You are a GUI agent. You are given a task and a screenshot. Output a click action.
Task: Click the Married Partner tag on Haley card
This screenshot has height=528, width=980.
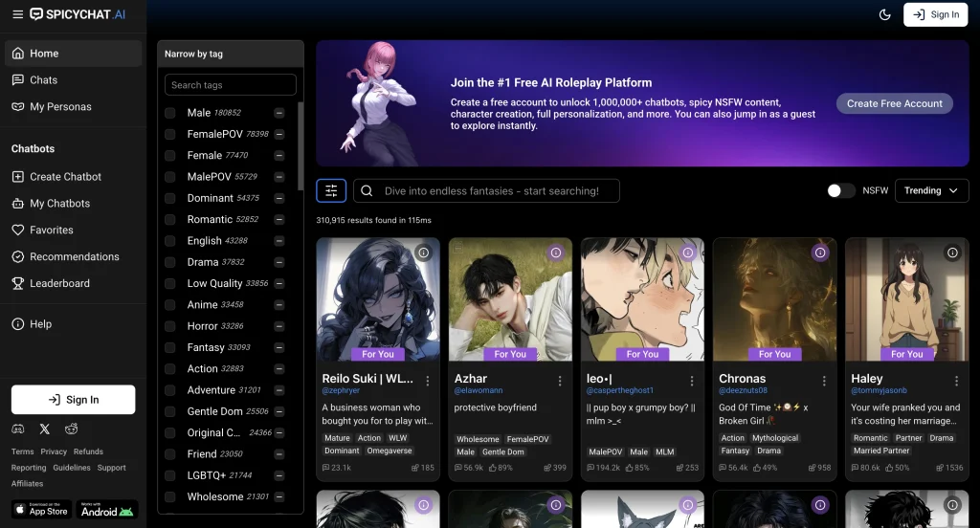coord(881,451)
